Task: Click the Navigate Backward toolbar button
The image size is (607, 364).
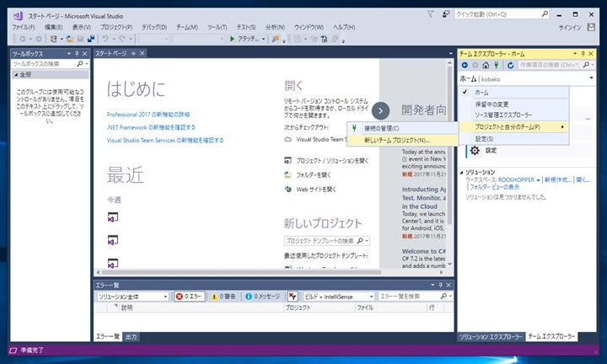Action: click(23, 39)
